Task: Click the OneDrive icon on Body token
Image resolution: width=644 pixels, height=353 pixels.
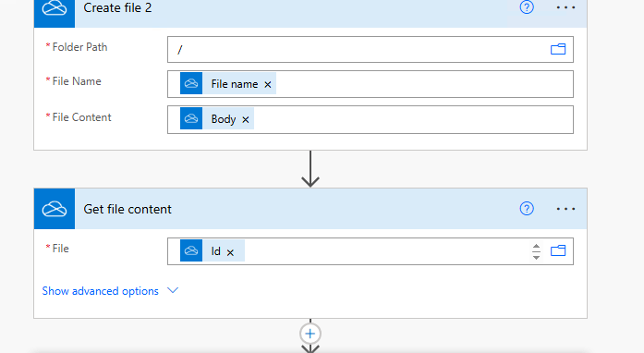Action: click(x=191, y=118)
